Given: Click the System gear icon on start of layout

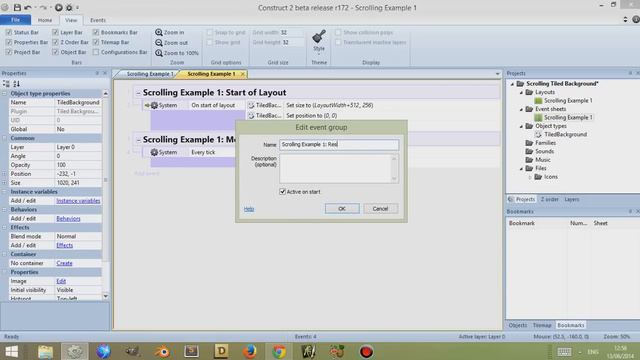Looking at the screenshot, I should (x=154, y=105).
